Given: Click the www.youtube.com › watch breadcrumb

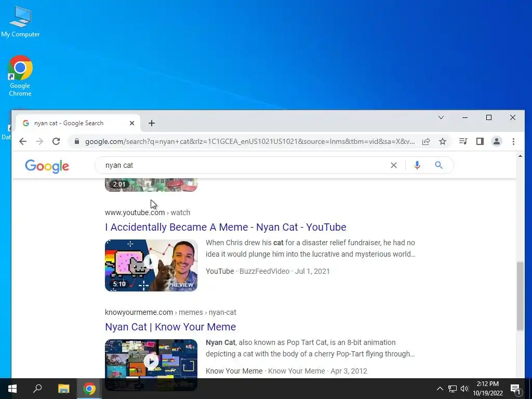Looking at the screenshot, I should point(147,212).
